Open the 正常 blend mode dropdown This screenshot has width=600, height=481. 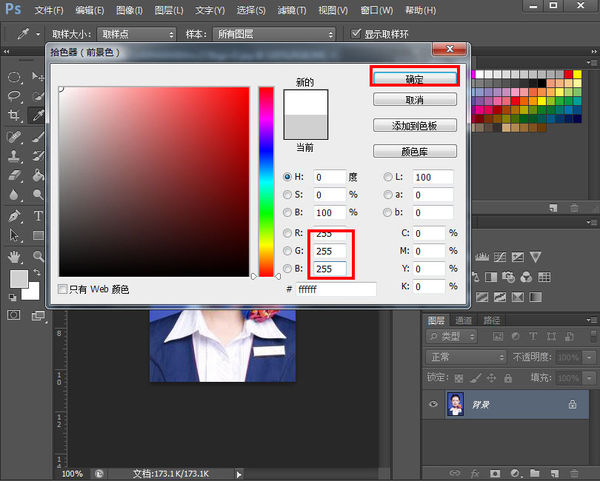466,357
